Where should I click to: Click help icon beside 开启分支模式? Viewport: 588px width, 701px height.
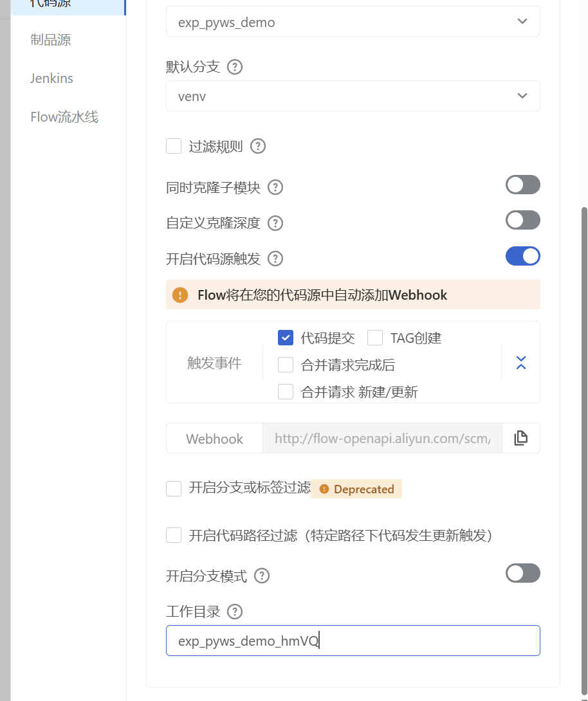click(x=262, y=576)
